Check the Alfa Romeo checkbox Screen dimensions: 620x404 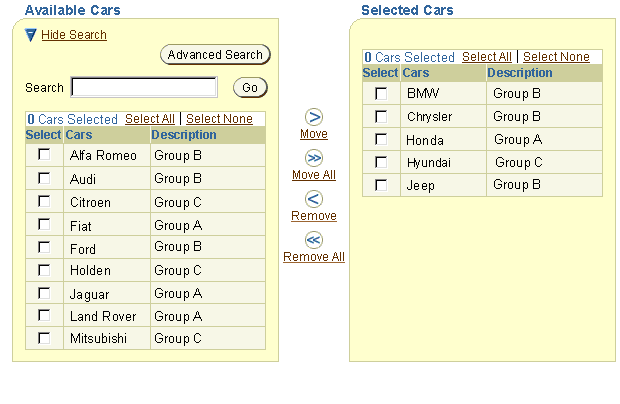(44, 155)
